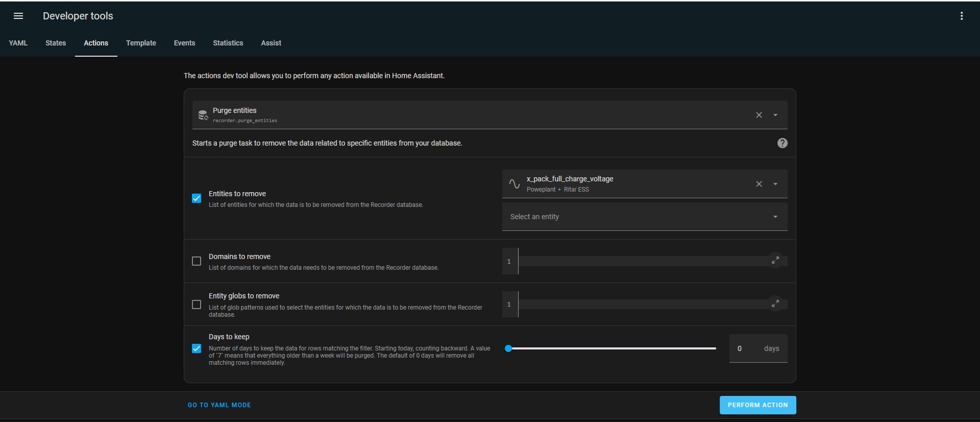Click the recorder.purge_entities action text
Screen dimensions: 980x422
point(245,121)
